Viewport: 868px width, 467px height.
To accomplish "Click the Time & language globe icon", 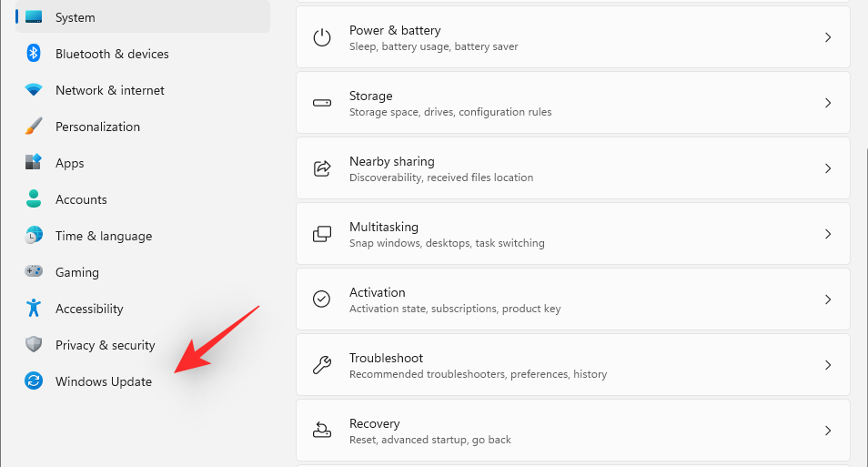I will 34,236.
